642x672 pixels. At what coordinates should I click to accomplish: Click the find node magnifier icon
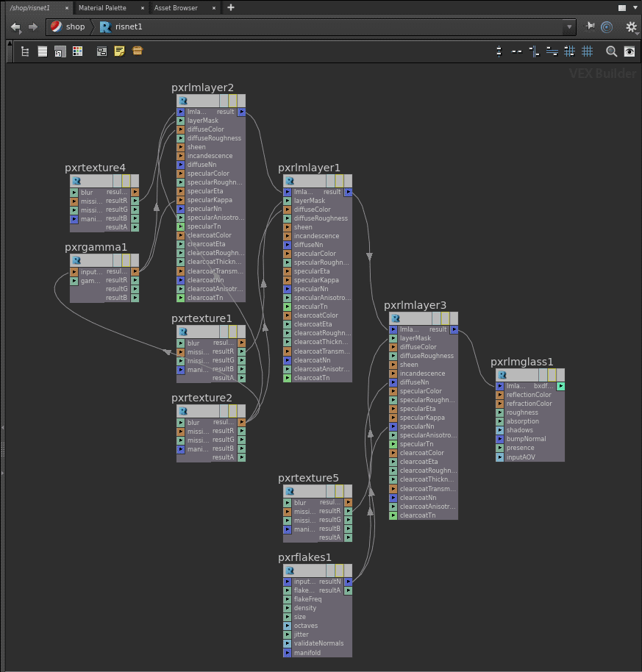611,51
